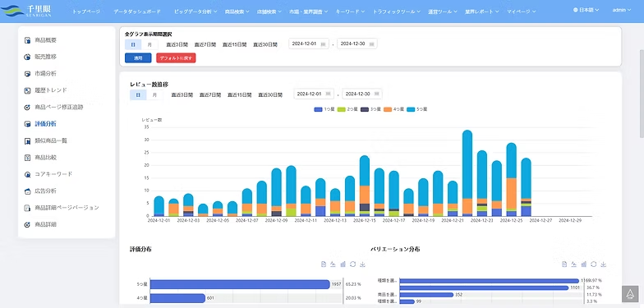Open the admin account menu

pos(621,10)
